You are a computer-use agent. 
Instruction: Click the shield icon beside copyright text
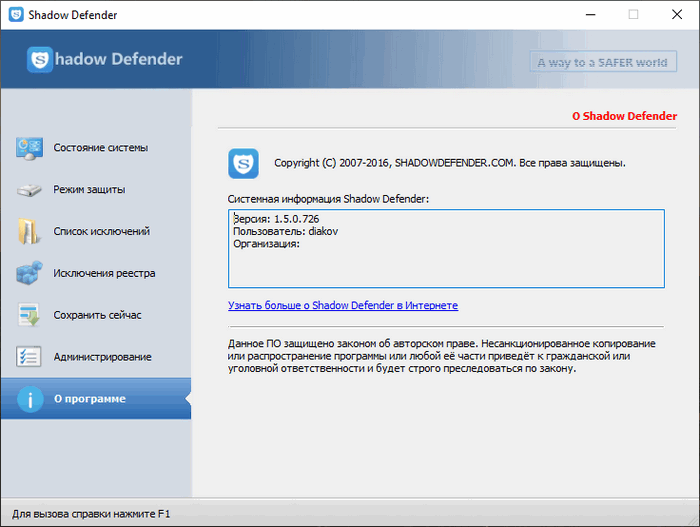(x=243, y=163)
